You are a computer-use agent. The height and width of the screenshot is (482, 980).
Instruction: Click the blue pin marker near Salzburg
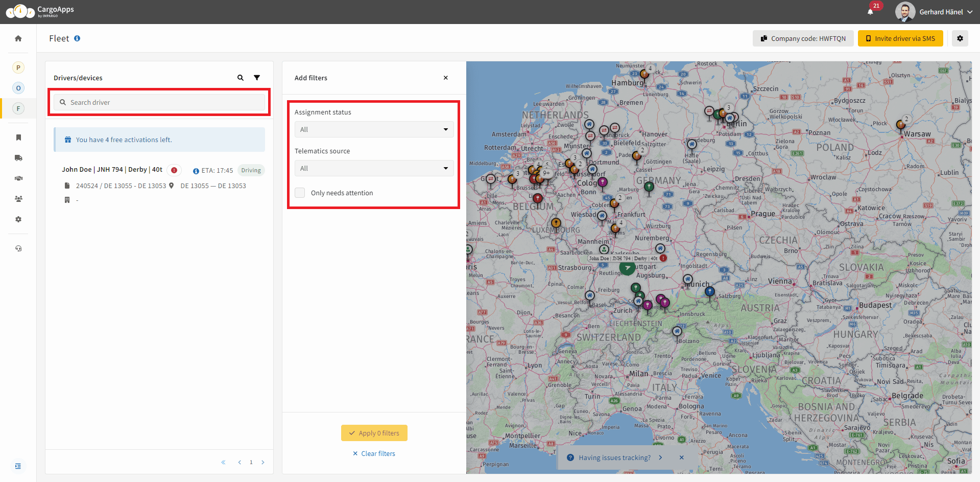(x=710, y=292)
